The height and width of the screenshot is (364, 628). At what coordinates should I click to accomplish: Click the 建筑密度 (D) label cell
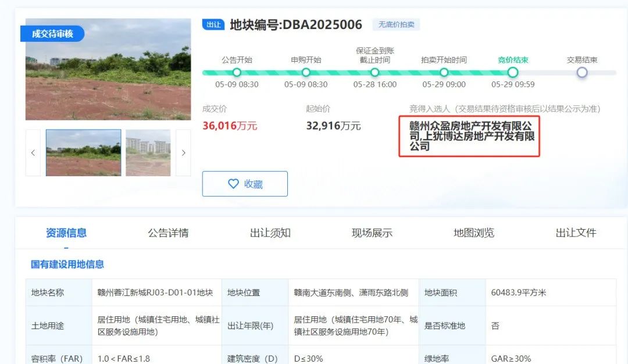(x=255, y=355)
